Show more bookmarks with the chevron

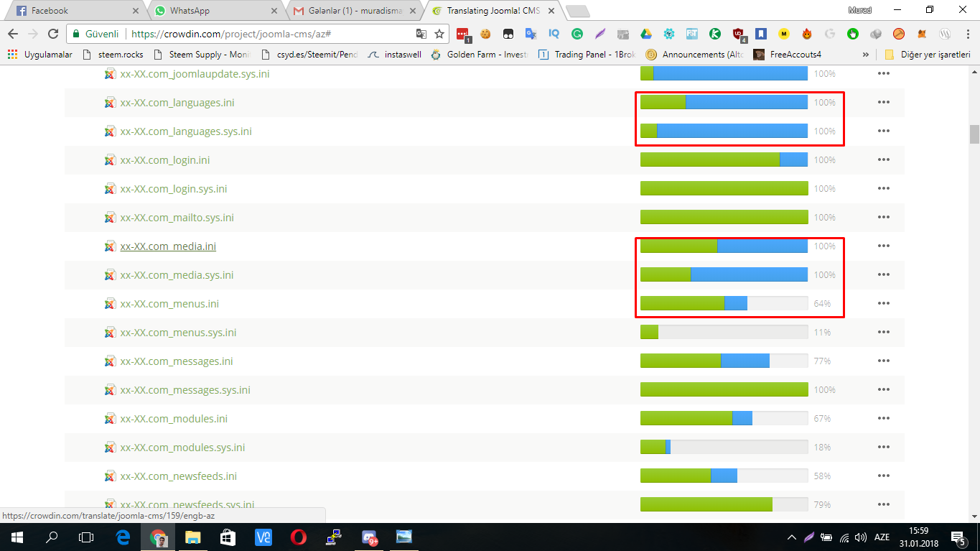pos(865,55)
